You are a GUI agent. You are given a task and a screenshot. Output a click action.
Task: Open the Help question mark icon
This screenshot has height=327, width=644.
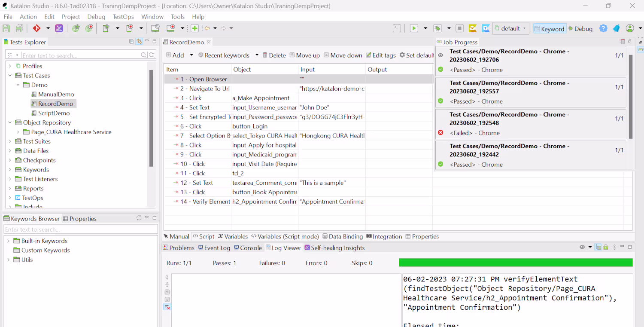[x=603, y=28]
